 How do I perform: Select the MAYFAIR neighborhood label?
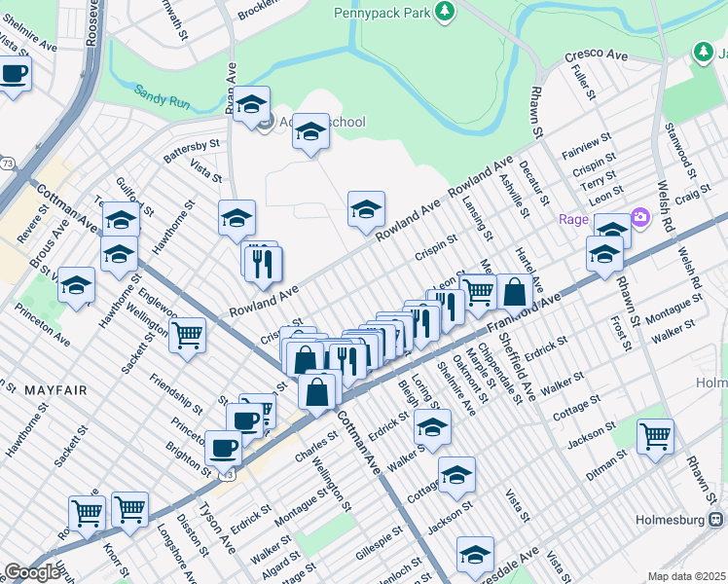pyautogui.click(x=55, y=390)
